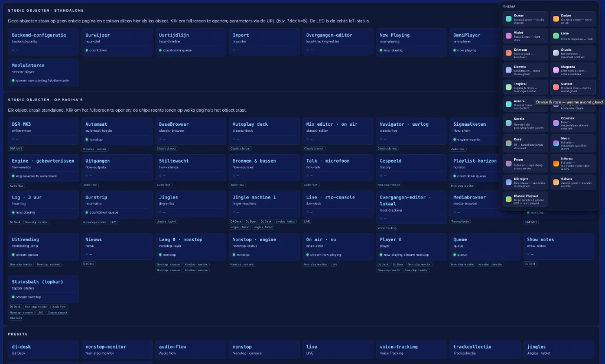
Task: Open Live · rtc-console card
Action: [x=338, y=204]
